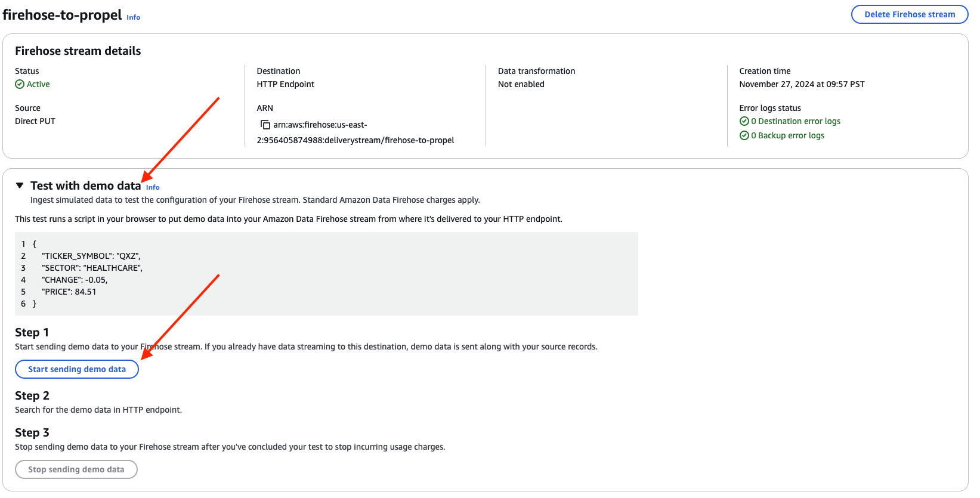The width and height of the screenshot is (980, 498).
Task: Open the 0 Backup error logs link
Action: 787,135
